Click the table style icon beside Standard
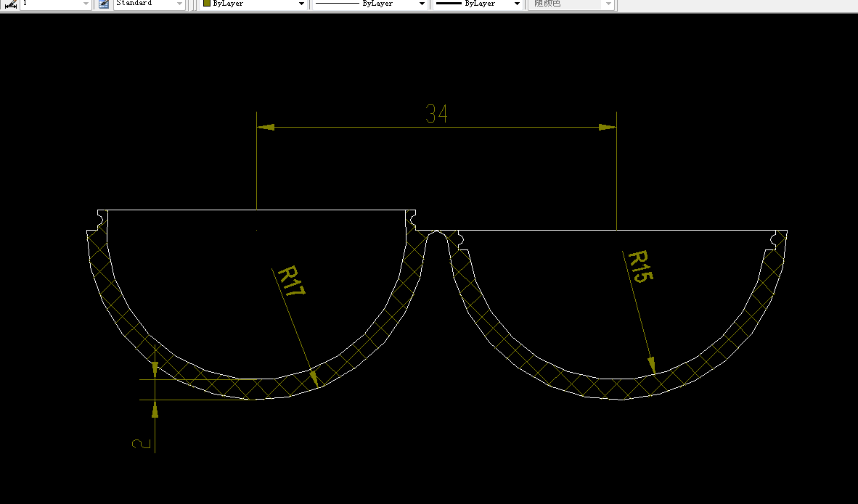Viewport: 858px width, 504px height. [x=103, y=4]
